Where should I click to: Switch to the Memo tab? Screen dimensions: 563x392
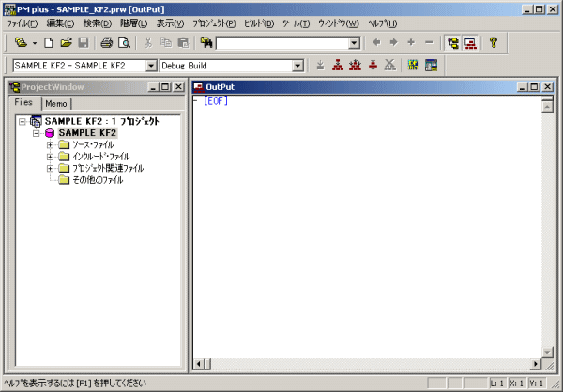pos(55,103)
